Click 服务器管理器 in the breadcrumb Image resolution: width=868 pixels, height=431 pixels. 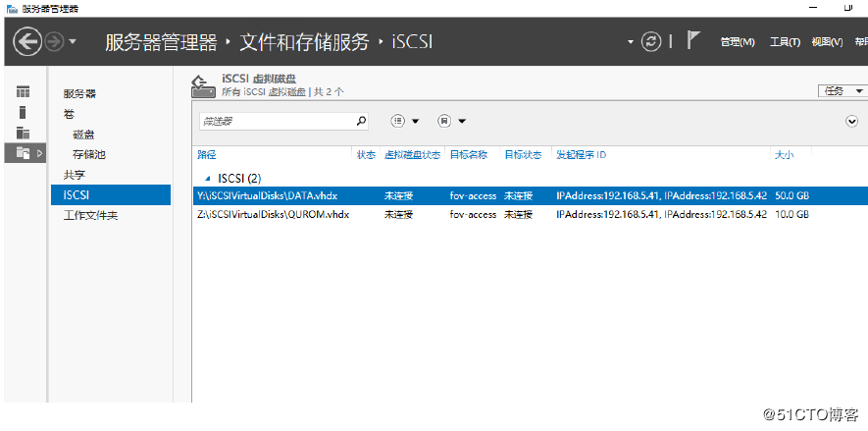coord(161,42)
